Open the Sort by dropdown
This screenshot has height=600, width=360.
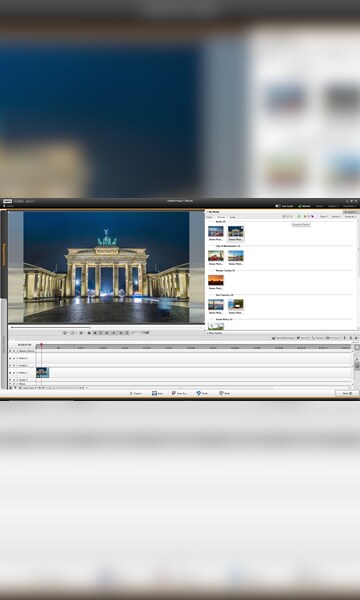[x=336, y=217]
